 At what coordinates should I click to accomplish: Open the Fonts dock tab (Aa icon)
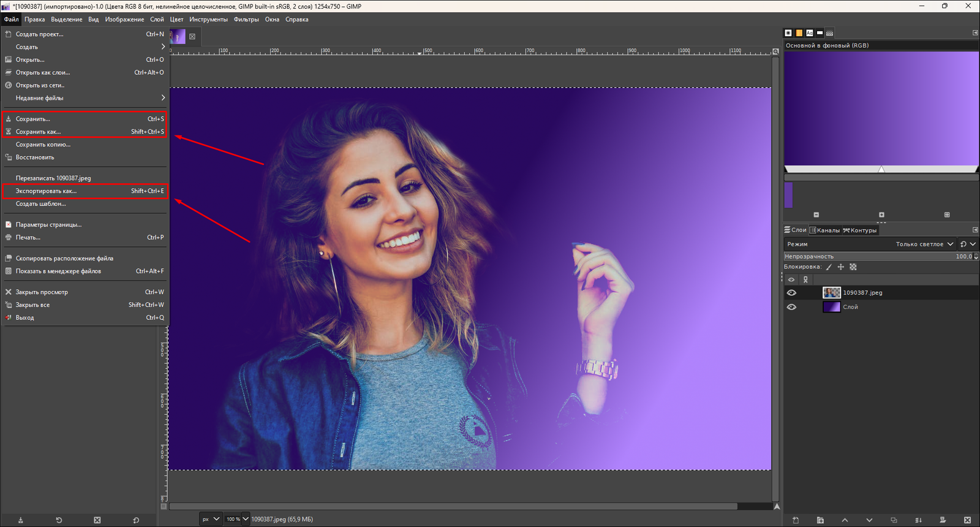[x=809, y=33]
